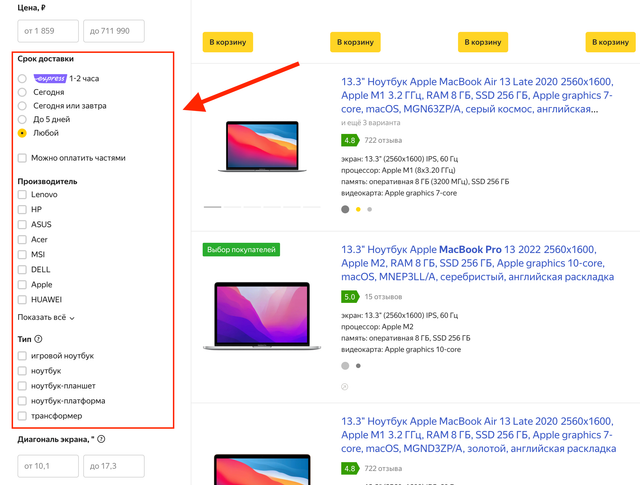The image size is (640, 485).
Task: Click the help icon next to "Тип"
Action: tap(38, 340)
